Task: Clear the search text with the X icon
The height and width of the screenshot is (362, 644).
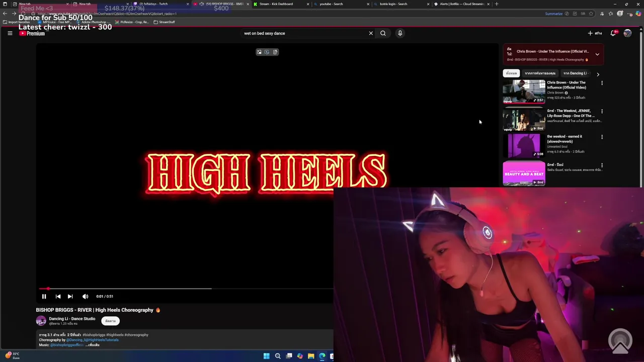Action: [x=371, y=33]
